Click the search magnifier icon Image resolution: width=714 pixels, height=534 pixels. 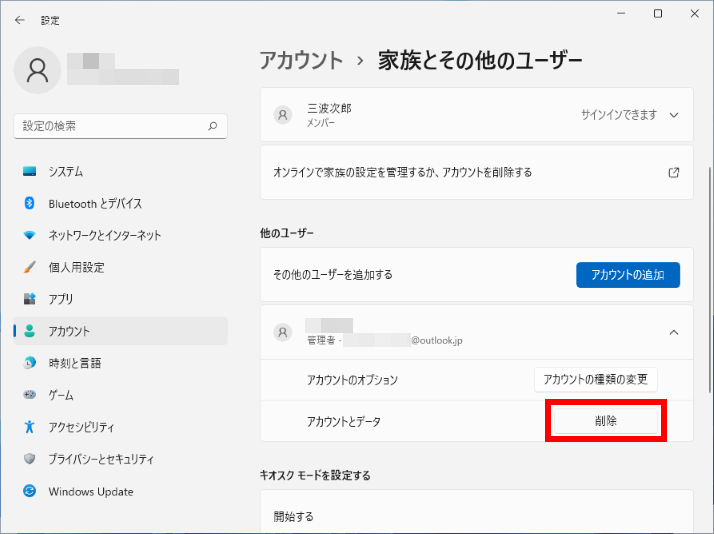(x=213, y=126)
